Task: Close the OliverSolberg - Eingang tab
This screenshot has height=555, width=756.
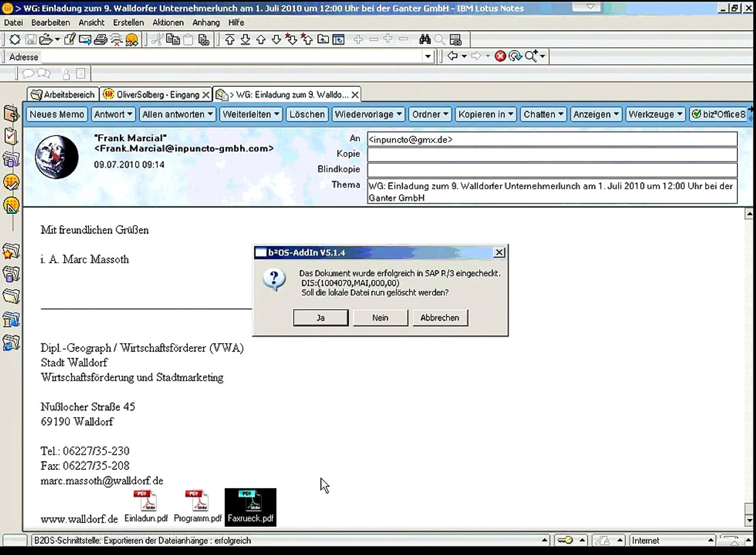Action: coord(206,95)
